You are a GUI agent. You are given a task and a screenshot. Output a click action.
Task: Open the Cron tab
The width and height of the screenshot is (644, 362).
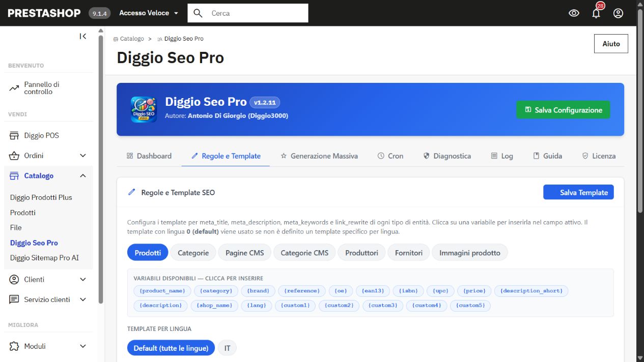(x=390, y=156)
